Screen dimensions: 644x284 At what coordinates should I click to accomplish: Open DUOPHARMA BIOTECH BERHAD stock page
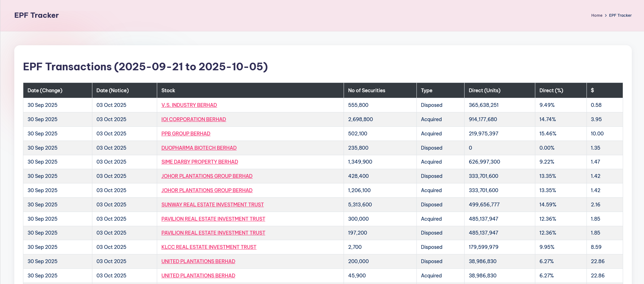tap(199, 148)
